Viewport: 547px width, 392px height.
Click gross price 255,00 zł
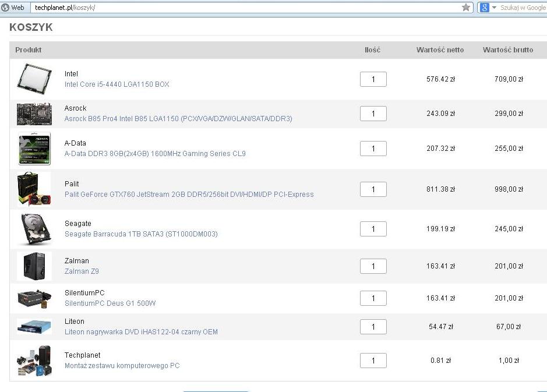tap(509, 149)
